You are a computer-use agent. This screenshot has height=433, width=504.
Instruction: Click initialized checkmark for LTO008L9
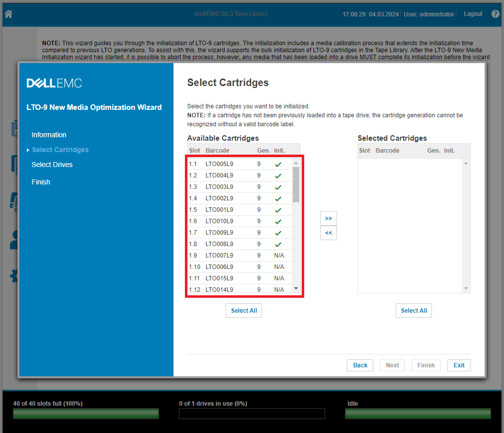click(x=278, y=244)
